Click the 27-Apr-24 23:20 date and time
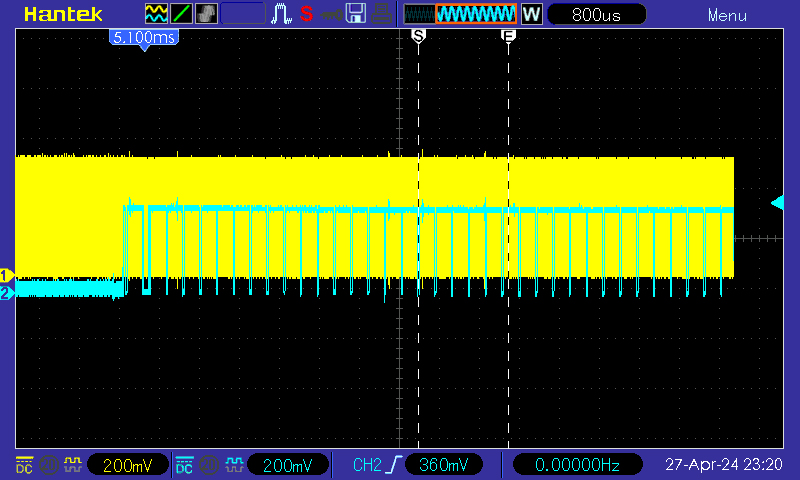Screen dimensions: 800x480 point(723,465)
